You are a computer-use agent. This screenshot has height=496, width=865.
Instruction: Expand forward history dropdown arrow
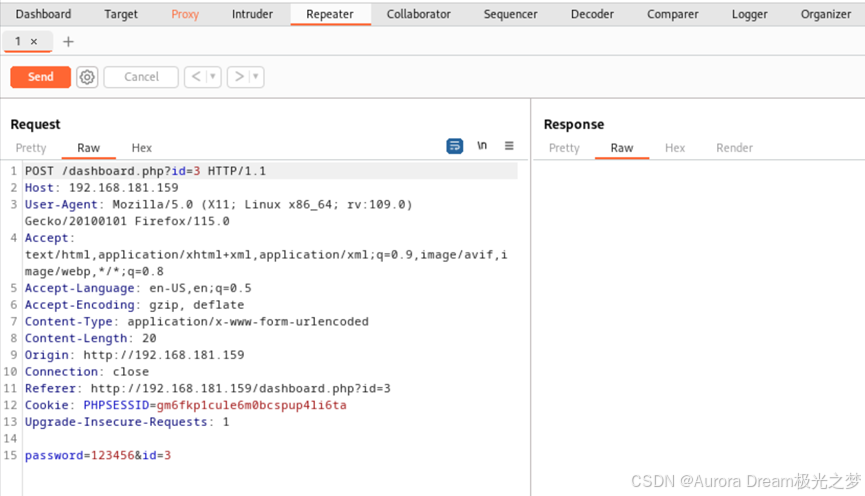pos(255,77)
